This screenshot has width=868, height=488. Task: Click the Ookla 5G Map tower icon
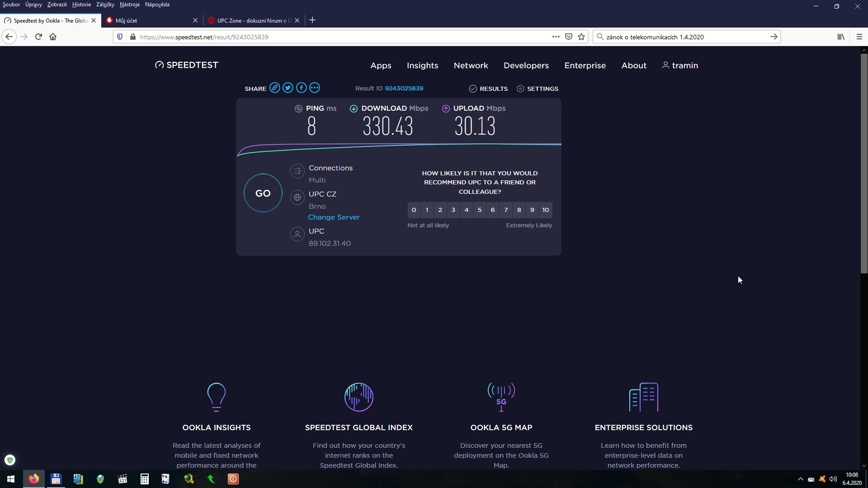point(501,397)
